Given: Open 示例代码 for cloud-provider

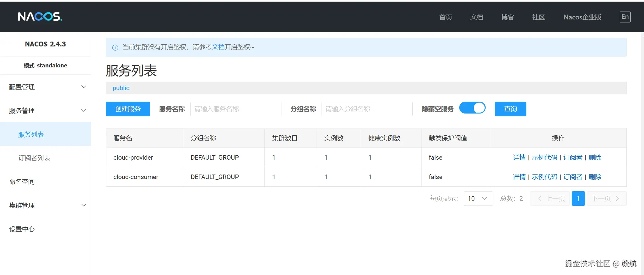Looking at the screenshot, I should (x=544, y=158).
